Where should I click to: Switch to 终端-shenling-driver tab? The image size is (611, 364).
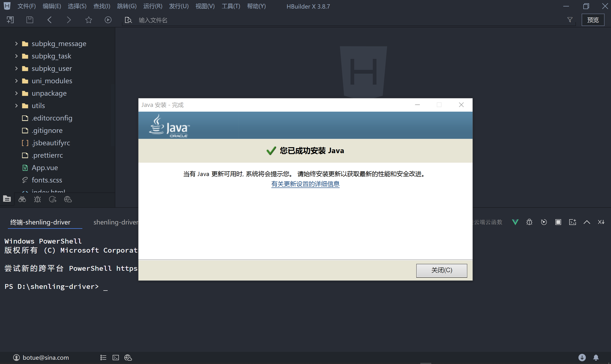point(40,222)
